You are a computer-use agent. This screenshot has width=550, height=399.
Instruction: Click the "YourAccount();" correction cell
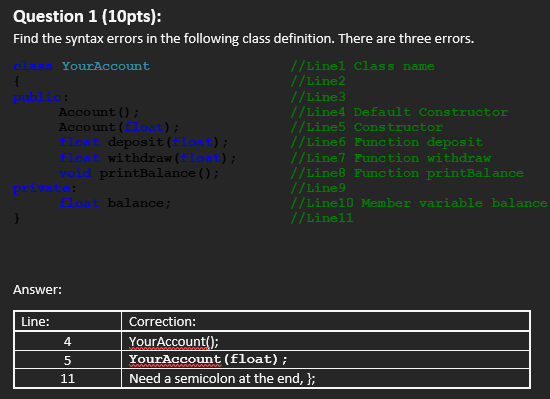pos(326,341)
